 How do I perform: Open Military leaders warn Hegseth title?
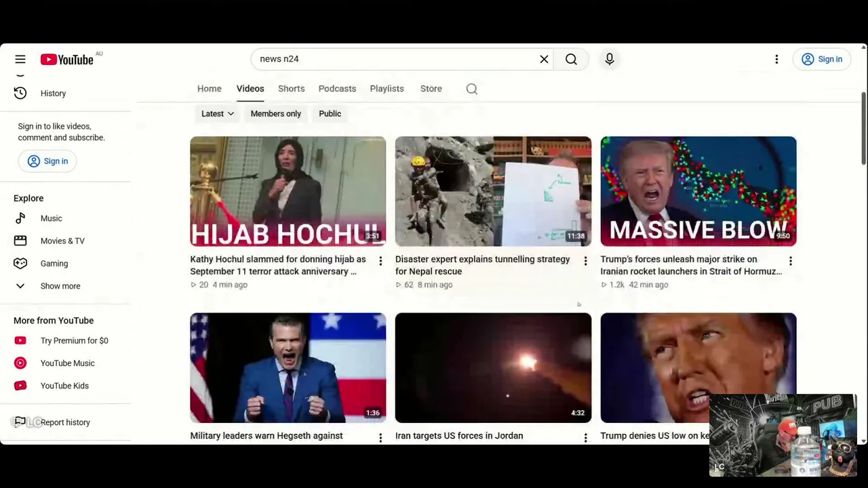point(267,436)
